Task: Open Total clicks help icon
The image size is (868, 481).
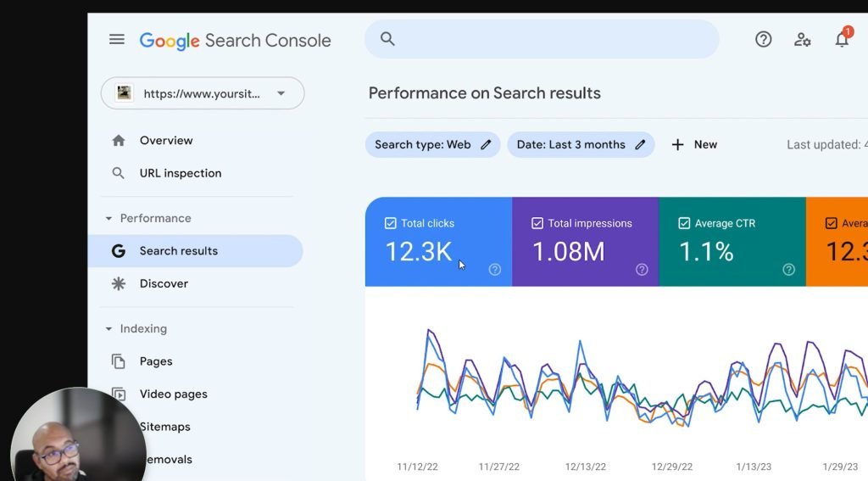Action: (x=495, y=269)
